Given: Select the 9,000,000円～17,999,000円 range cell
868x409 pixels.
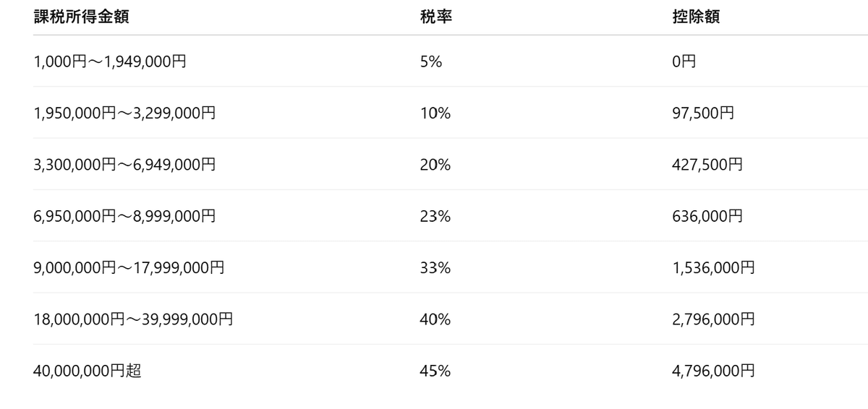Looking at the screenshot, I should [129, 268].
